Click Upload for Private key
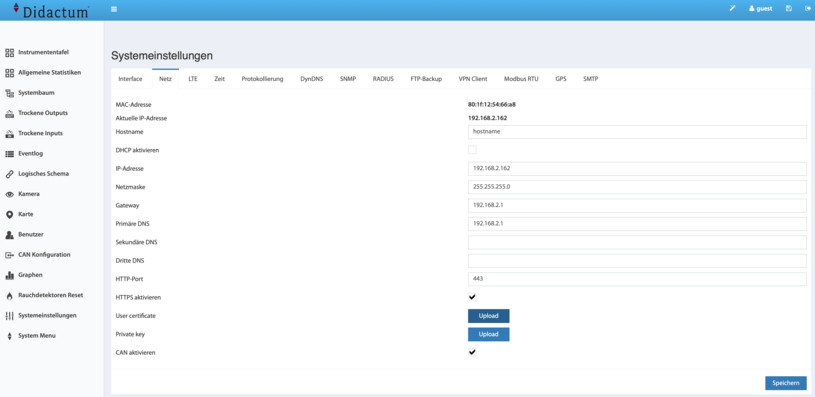The width and height of the screenshot is (815, 397). click(x=489, y=334)
